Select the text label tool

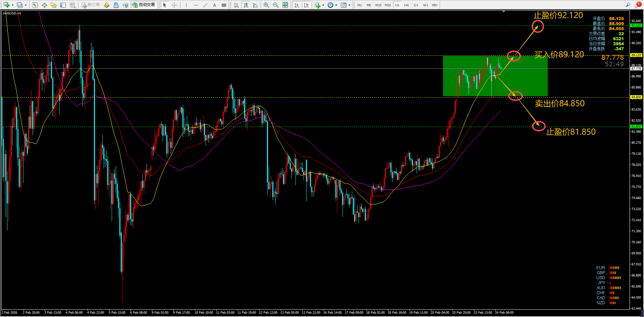point(215,5)
